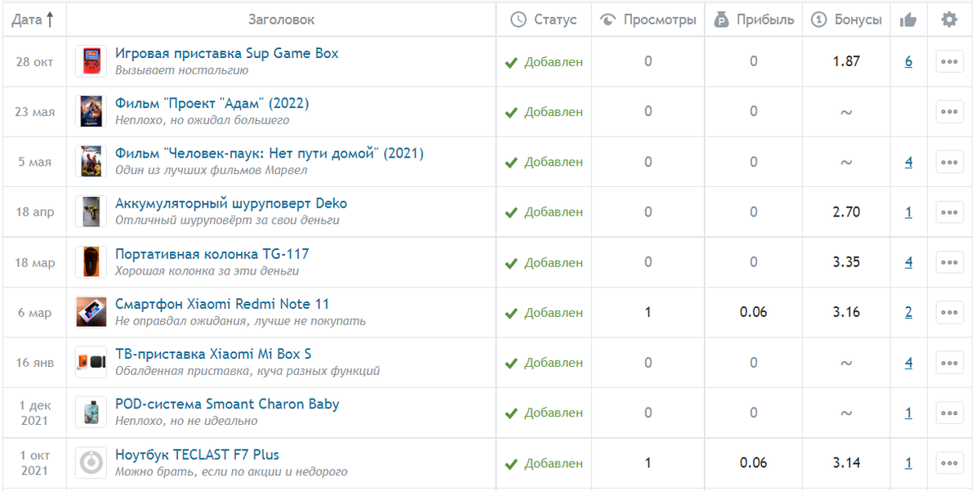This screenshot has width=980, height=491.
Task: Open options menu for Sup Game Box row
Action: tap(949, 61)
